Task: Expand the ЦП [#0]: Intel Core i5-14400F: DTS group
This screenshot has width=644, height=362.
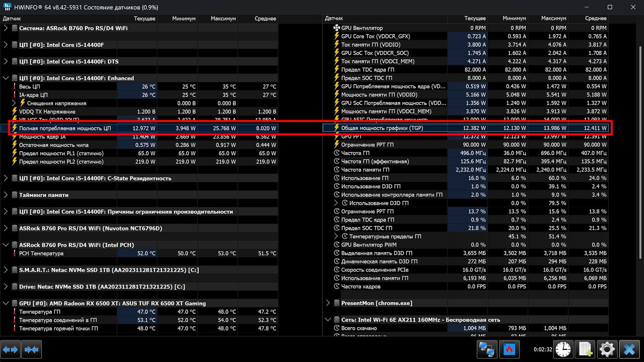Action: tap(5, 61)
